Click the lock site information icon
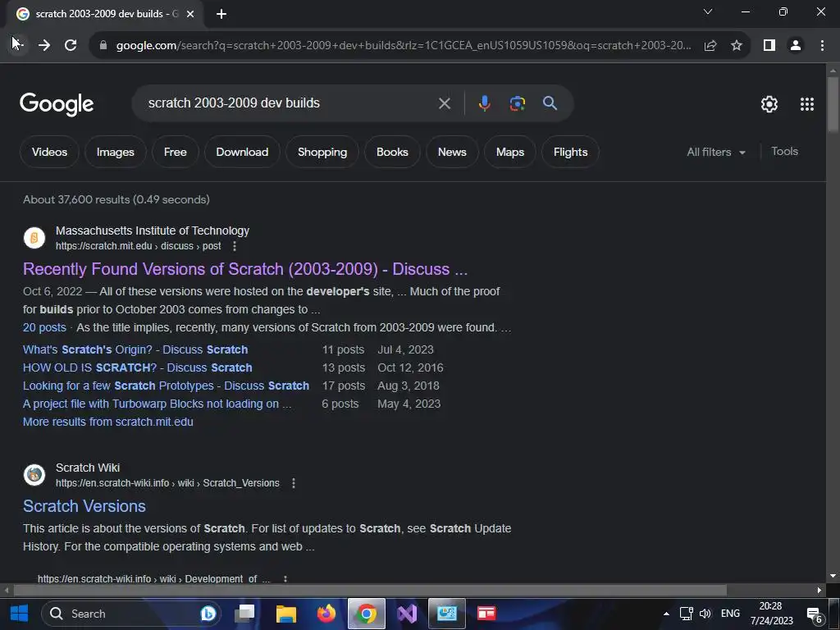840x630 pixels. [103, 46]
